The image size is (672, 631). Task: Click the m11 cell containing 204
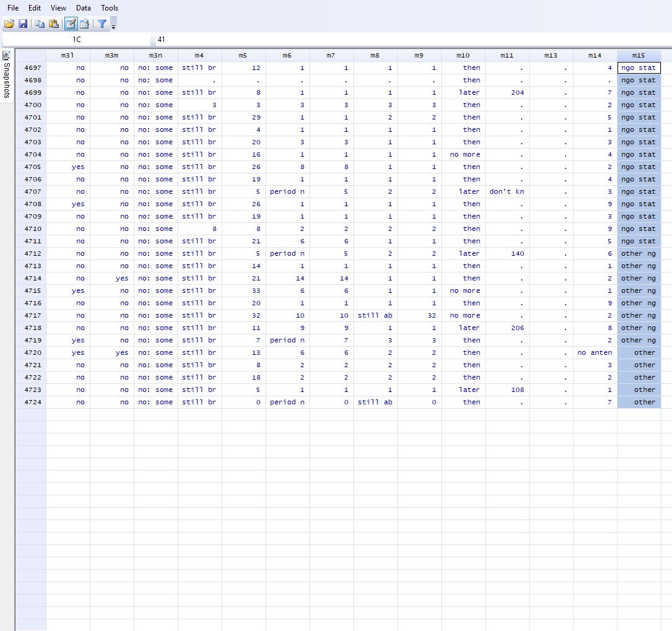click(507, 92)
